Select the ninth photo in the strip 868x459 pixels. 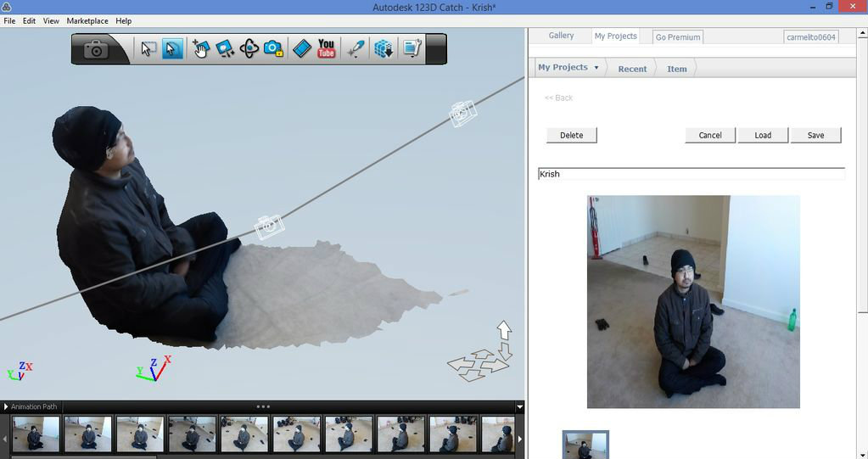(452, 434)
